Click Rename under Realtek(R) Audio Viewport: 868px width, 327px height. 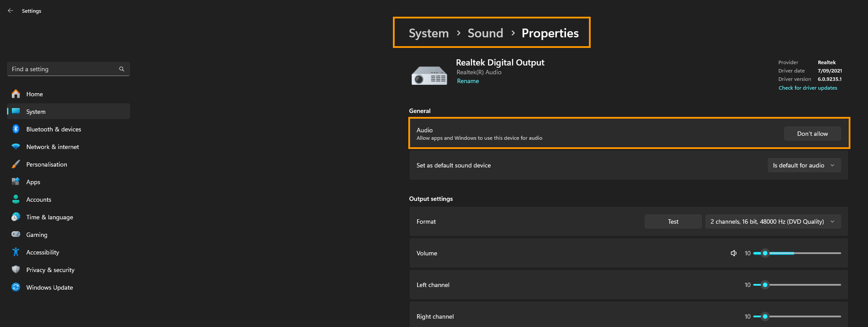tap(468, 81)
